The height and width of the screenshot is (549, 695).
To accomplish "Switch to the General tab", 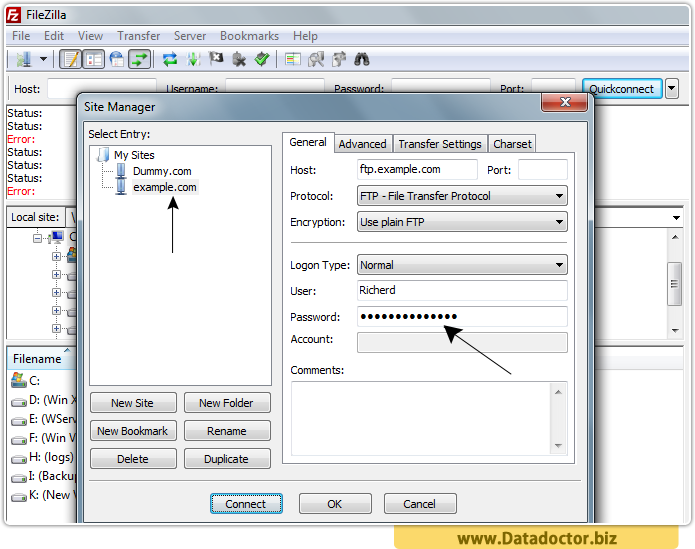I will (308, 142).
